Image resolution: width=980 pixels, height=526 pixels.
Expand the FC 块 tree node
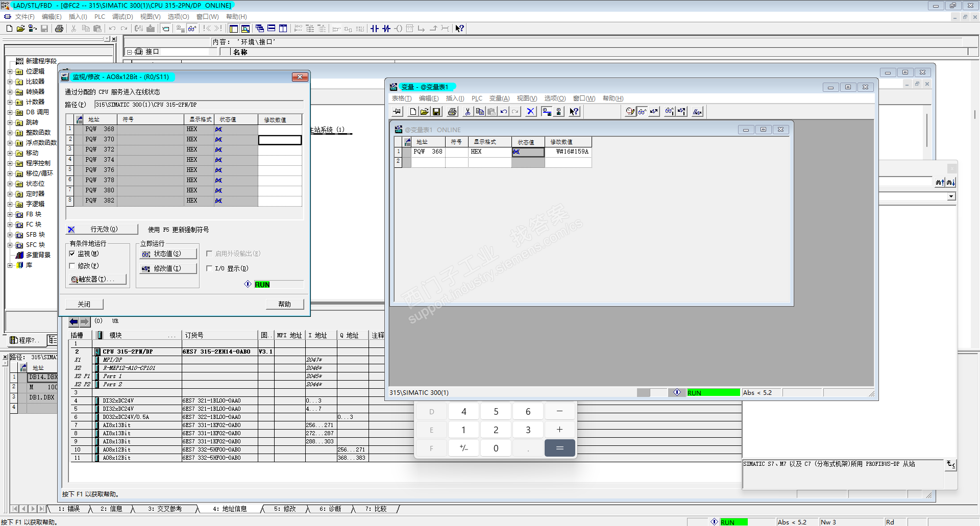click(10, 224)
